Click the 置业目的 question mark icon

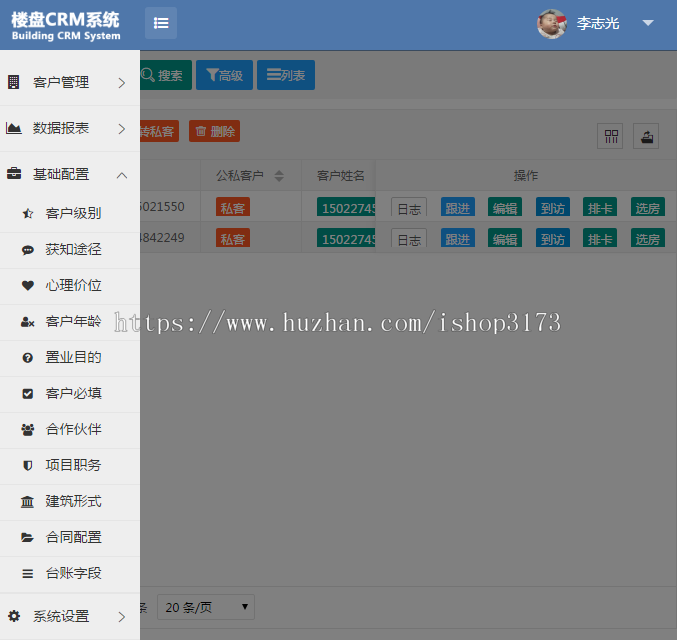pos(28,358)
